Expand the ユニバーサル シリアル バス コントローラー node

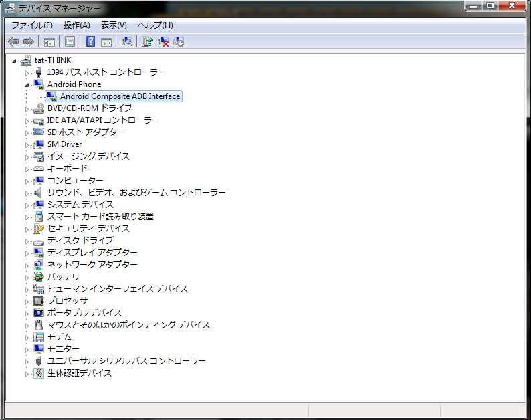(x=27, y=362)
